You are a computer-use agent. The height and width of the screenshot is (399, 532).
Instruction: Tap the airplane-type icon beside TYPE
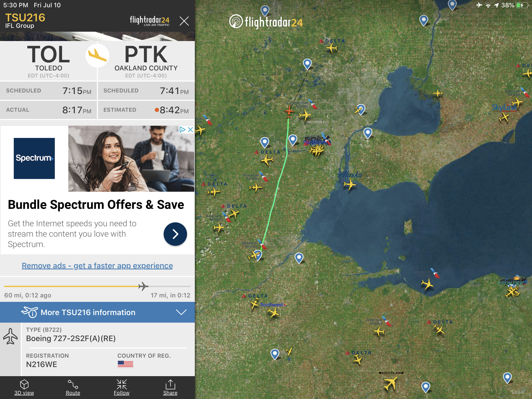pos(10,336)
